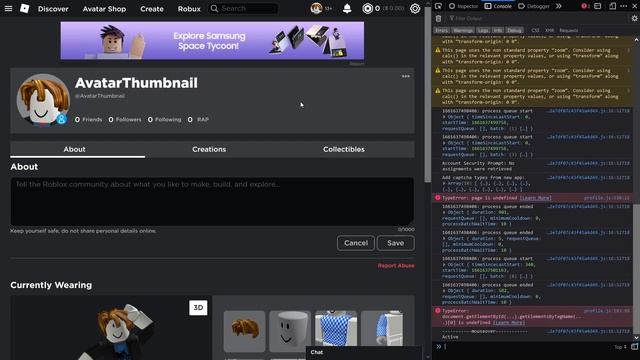Click the avatar headshot in the header
Screen dimensions: 640x360
tap(316, 8)
